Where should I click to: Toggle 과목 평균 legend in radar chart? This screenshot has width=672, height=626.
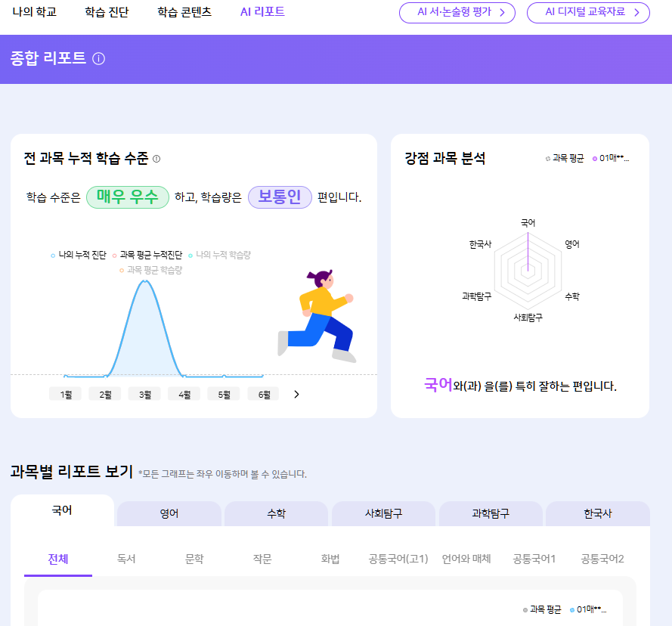pos(565,159)
